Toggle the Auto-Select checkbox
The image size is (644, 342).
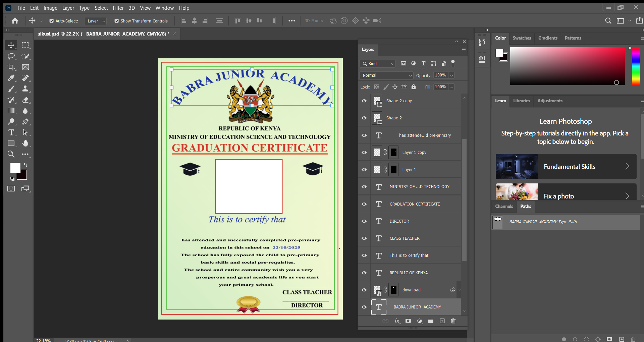(x=52, y=21)
